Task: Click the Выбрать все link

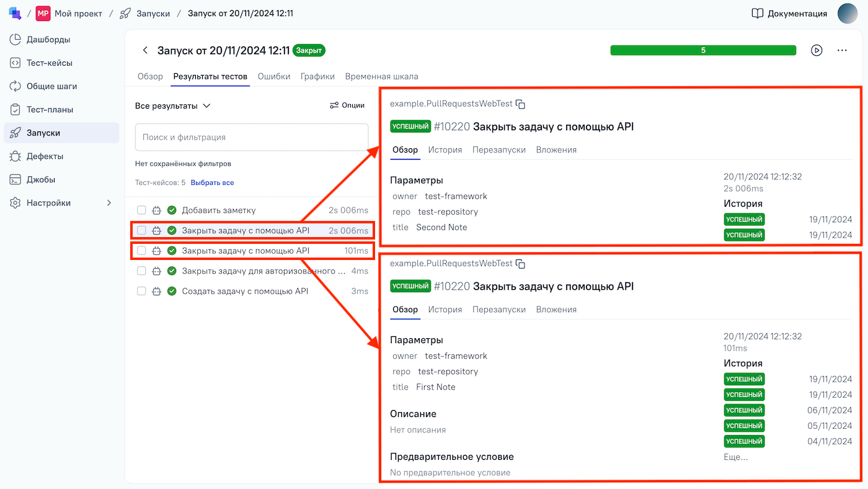Action: point(212,182)
